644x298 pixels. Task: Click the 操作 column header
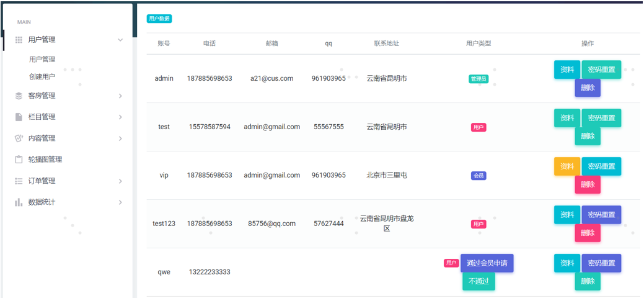[588, 43]
